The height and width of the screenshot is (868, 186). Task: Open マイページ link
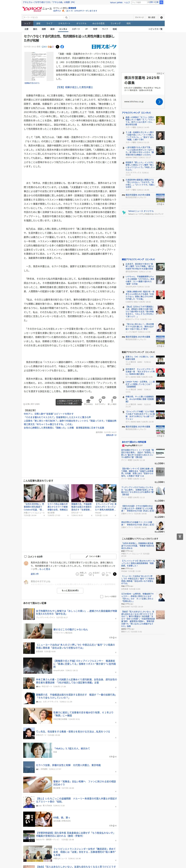[139, 18]
